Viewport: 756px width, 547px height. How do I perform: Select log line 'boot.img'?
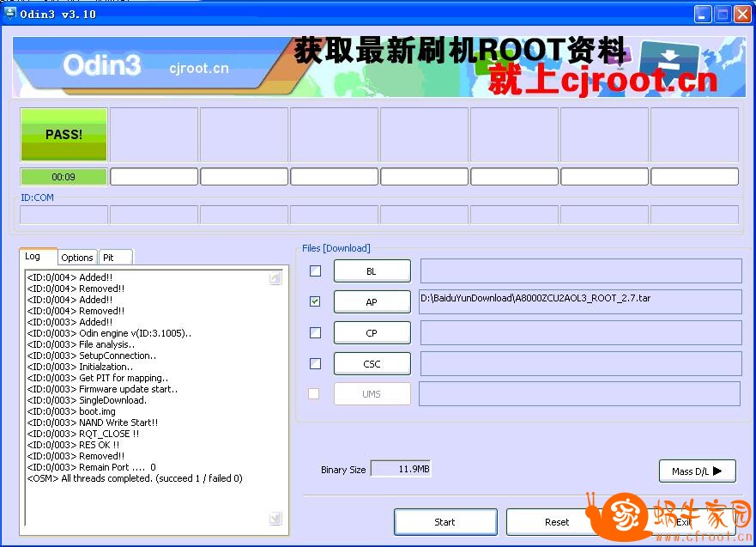71,411
